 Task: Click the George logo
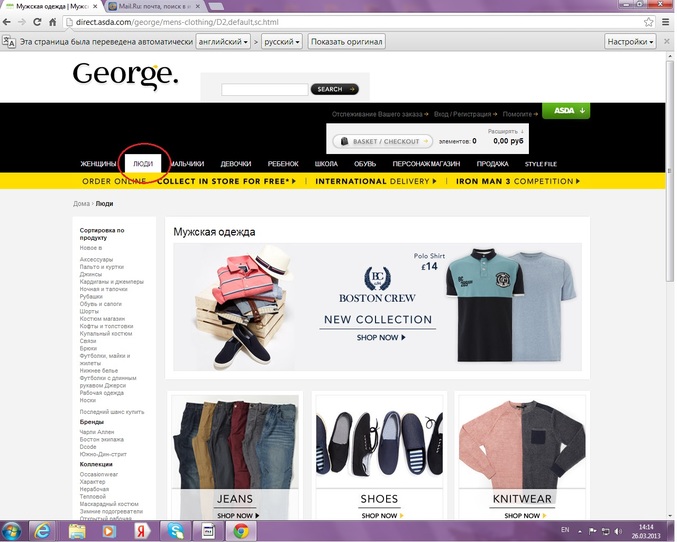click(x=125, y=74)
